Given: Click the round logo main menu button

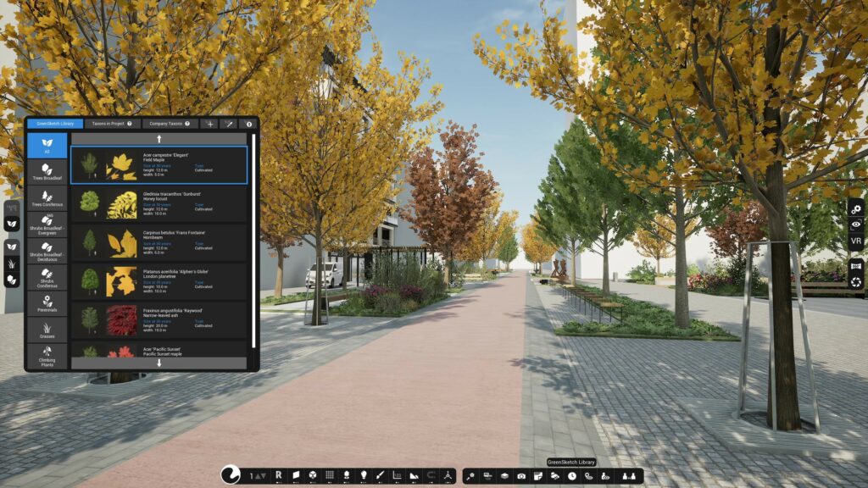Looking at the screenshot, I should tap(231, 474).
